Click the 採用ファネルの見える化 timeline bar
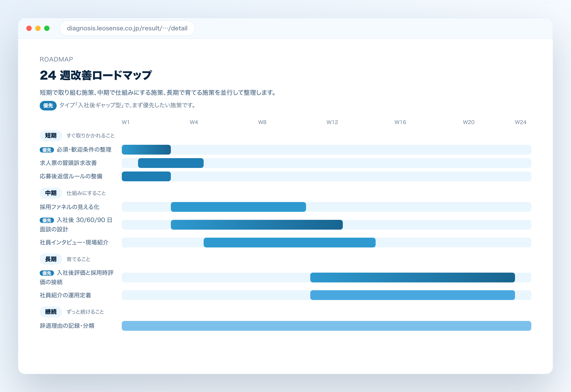Viewport: 571px width, 392px height. point(238,207)
